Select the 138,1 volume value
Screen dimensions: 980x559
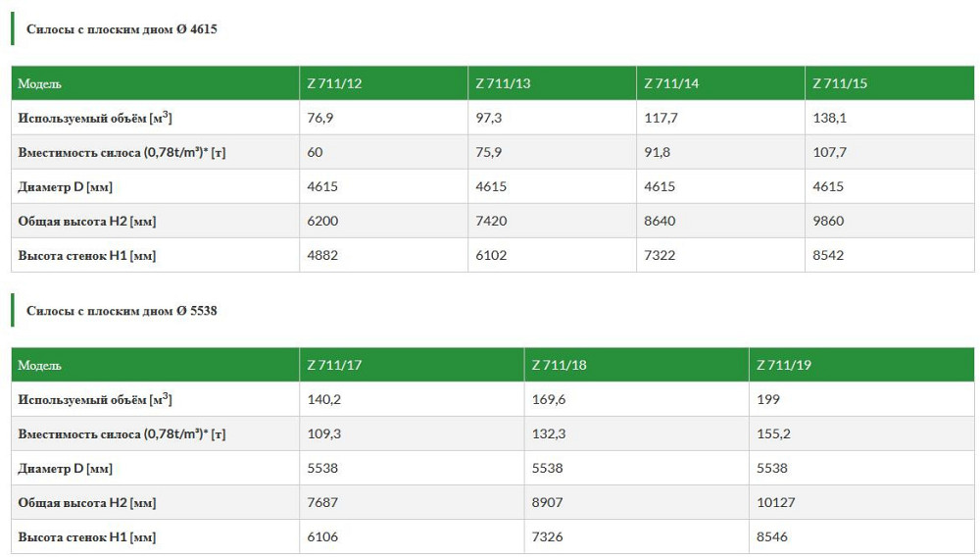point(829,118)
